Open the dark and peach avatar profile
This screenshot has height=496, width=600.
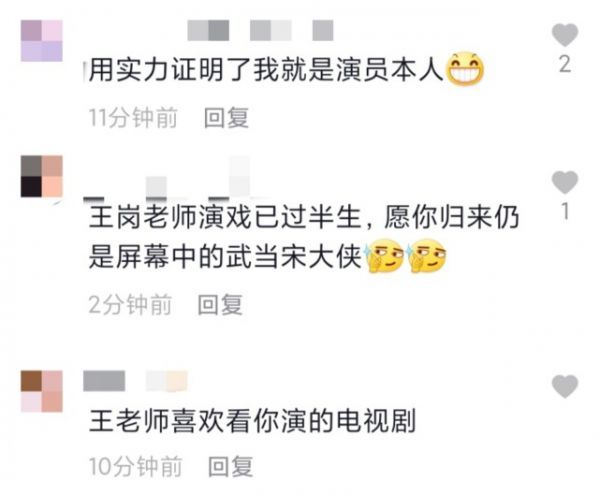42,176
